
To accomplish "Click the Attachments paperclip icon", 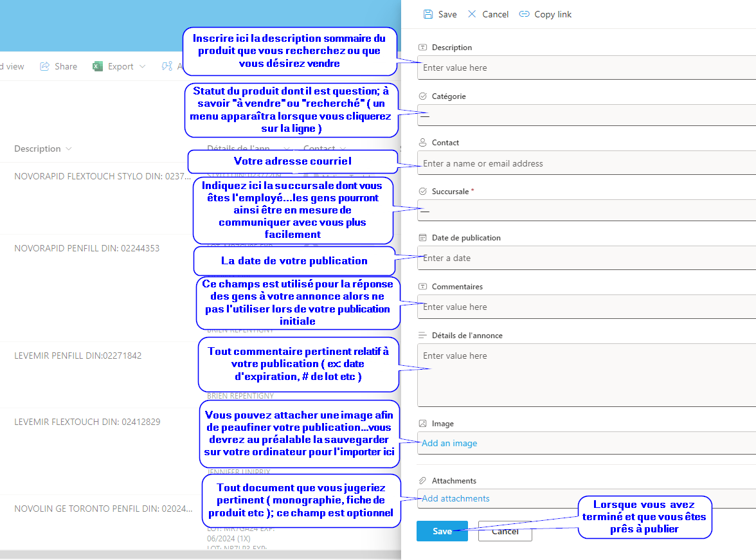I will click(x=423, y=480).
